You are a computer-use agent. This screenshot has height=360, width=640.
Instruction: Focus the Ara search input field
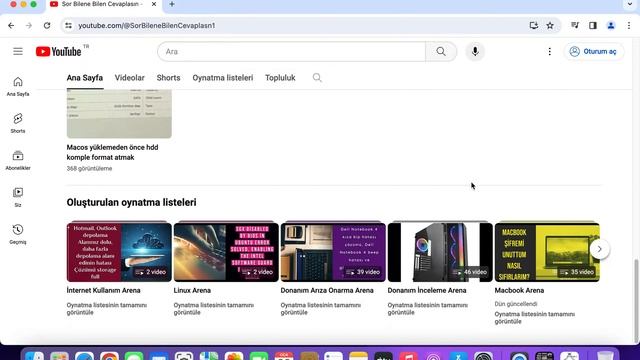(292, 51)
